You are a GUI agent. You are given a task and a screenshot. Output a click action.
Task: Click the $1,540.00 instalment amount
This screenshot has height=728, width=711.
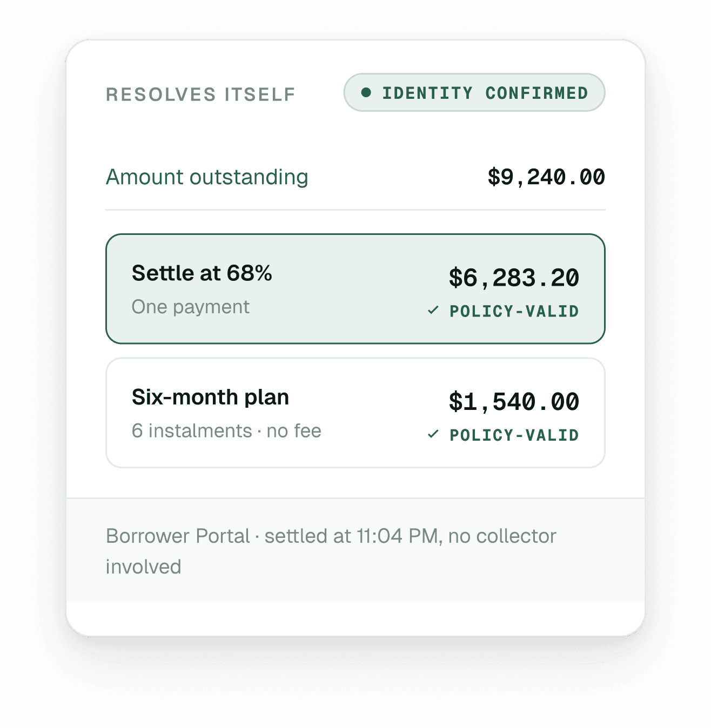point(514,402)
